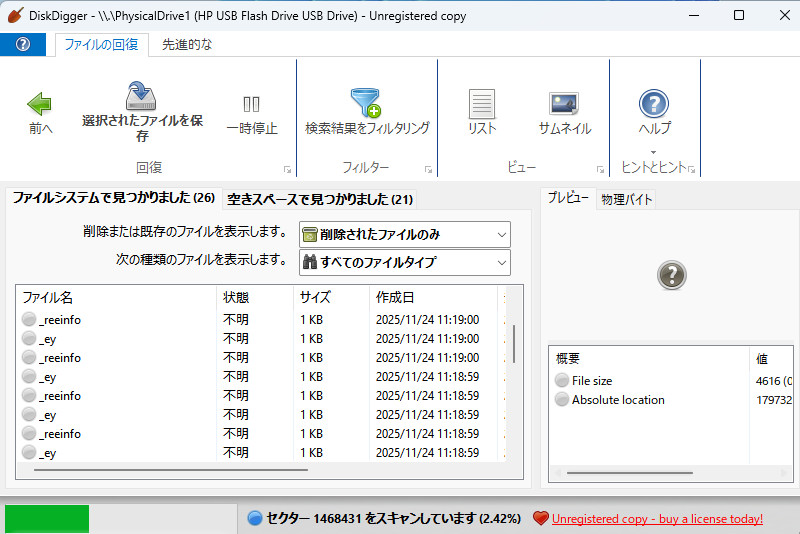Expand the フィルター group launcher
Viewport: 800px width, 534px height.
[428, 169]
